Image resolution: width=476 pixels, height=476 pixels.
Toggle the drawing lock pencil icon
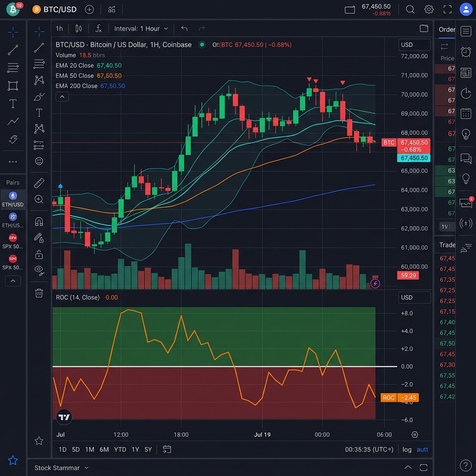39,238
